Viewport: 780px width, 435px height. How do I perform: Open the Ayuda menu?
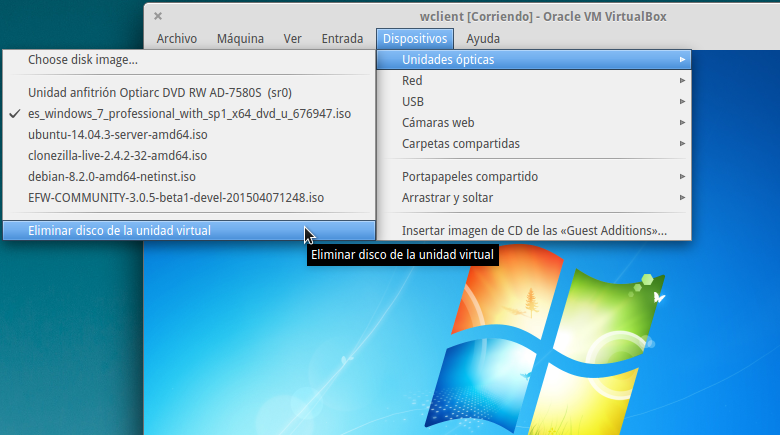point(483,39)
